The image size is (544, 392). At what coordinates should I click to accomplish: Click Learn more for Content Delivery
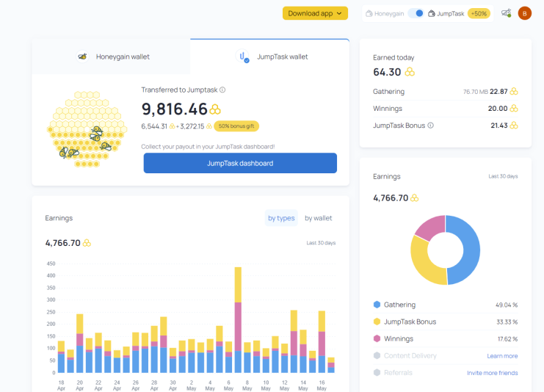coord(502,356)
